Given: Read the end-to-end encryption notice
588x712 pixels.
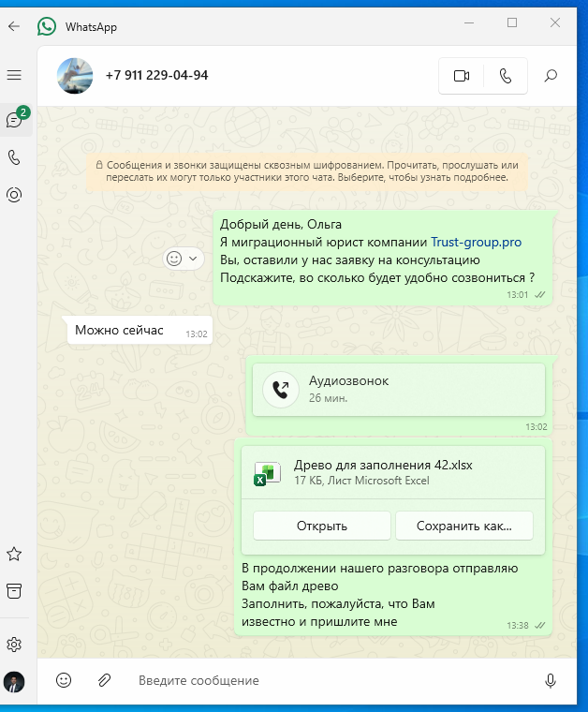Looking at the screenshot, I should tap(307, 171).
